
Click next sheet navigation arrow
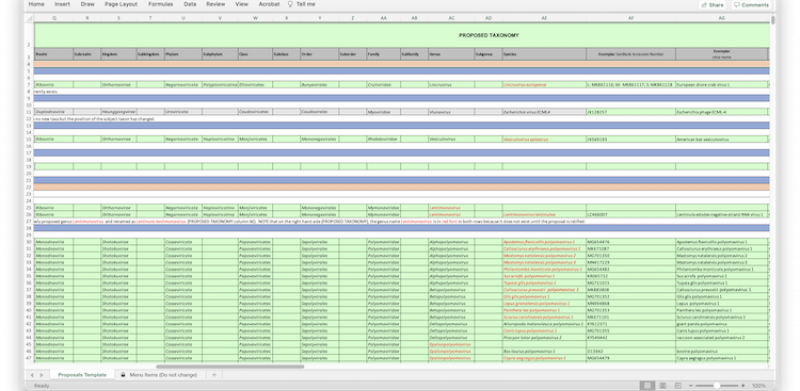pyautogui.click(x=41, y=375)
